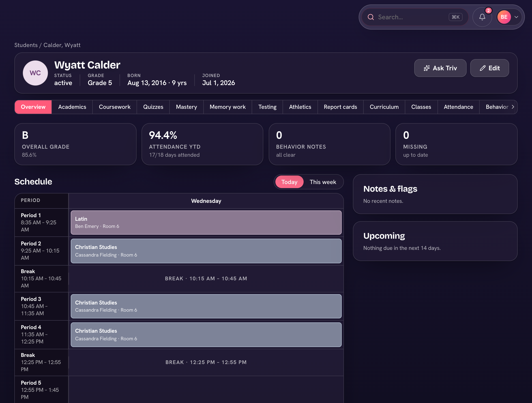Click the Wednesday column header
The image size is (532, 403).
(x=206, y=201)
